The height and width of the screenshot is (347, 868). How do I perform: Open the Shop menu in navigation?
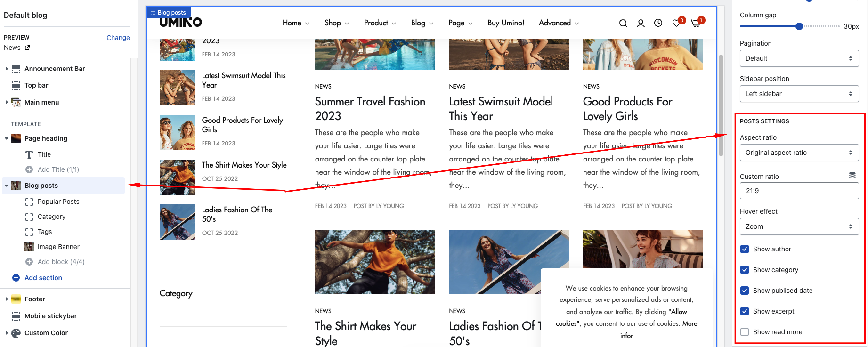[336, 23]
